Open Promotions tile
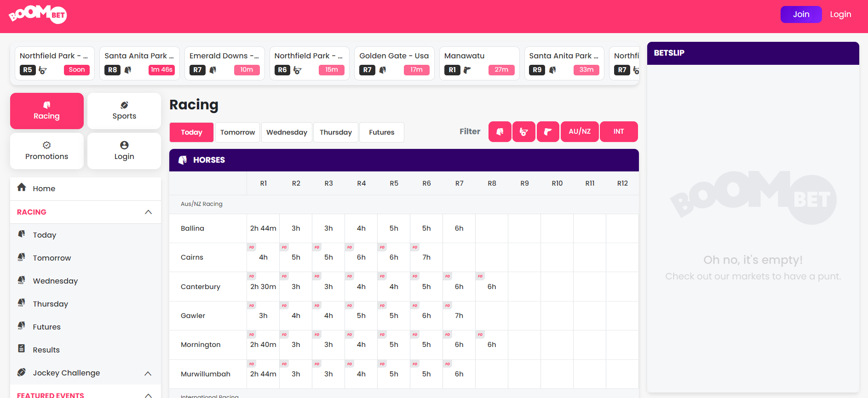This screenshot has width=868, height=398. [x=47, y=151]
